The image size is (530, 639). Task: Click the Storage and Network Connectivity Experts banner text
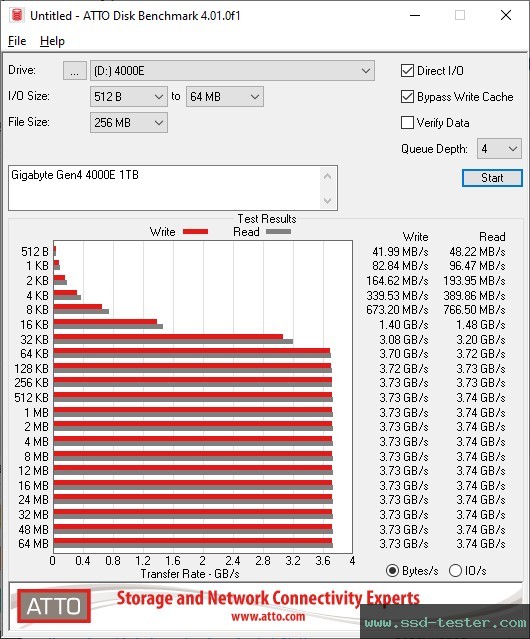pyautogui.click(x=268, y=598)
